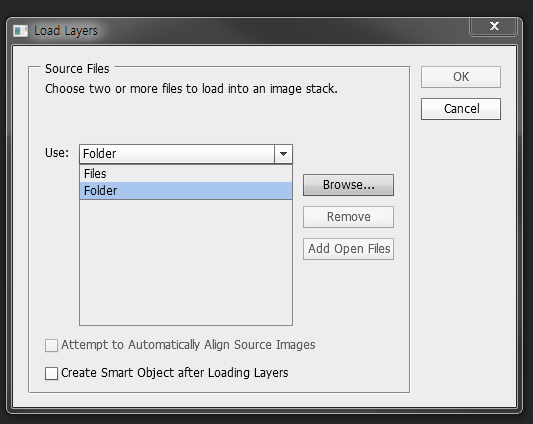533x424 pixels.
Task: Open the Browse... file chooser
Action: click(348, 185)
